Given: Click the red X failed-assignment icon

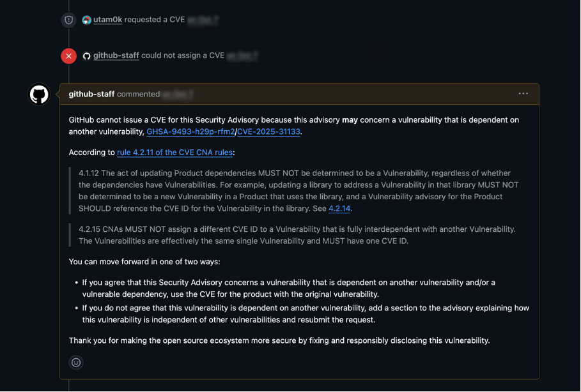Looking at the screenshot, I should (x=68, y=56).
